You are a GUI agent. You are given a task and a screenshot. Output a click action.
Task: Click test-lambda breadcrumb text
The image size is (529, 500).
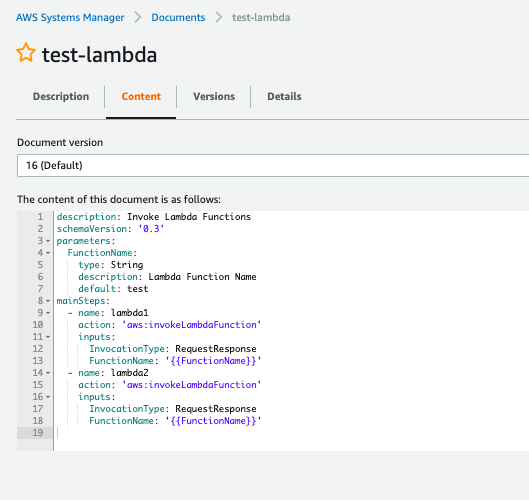point(261,18)
